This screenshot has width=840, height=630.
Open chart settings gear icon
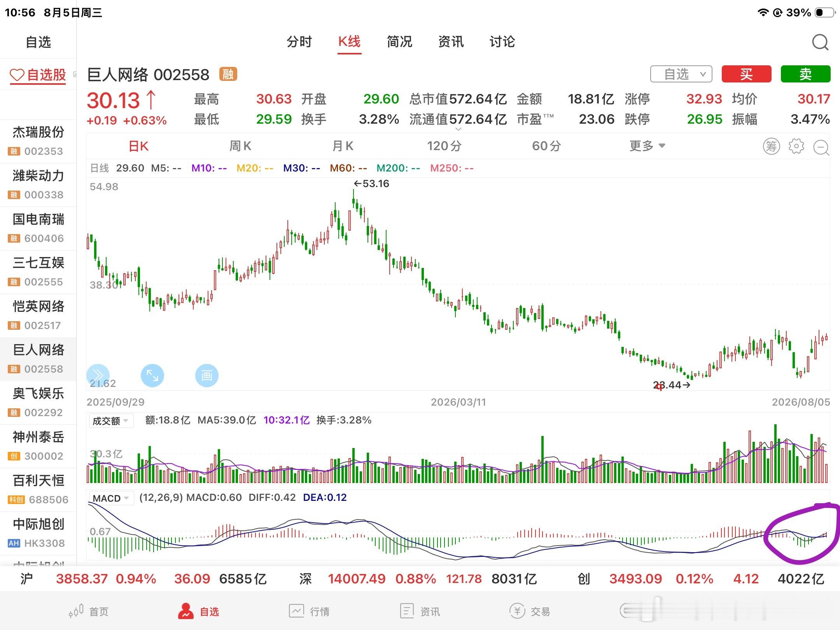point(796,146)
